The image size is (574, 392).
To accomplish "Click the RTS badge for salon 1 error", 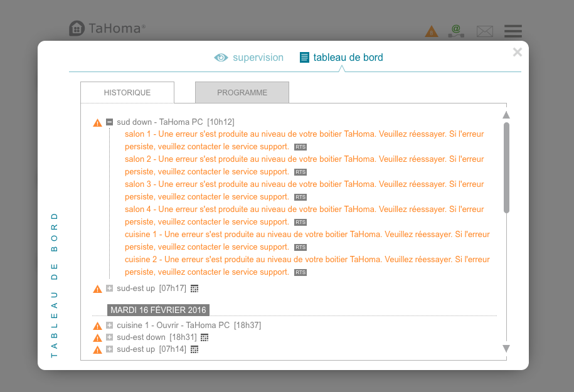I will 300,147.
